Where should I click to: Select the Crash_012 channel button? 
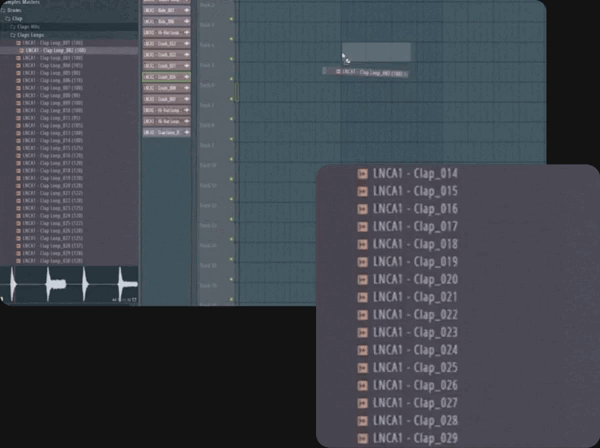tap(166, 44)
